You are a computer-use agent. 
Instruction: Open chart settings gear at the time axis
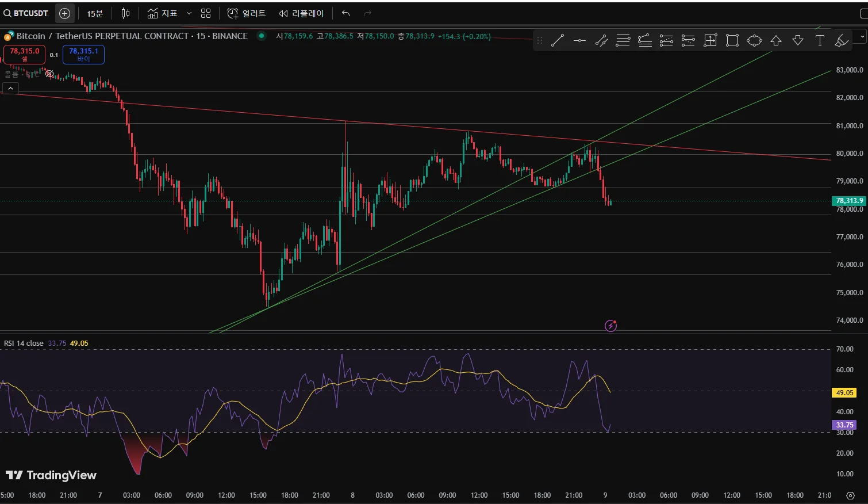pos(850,495)
